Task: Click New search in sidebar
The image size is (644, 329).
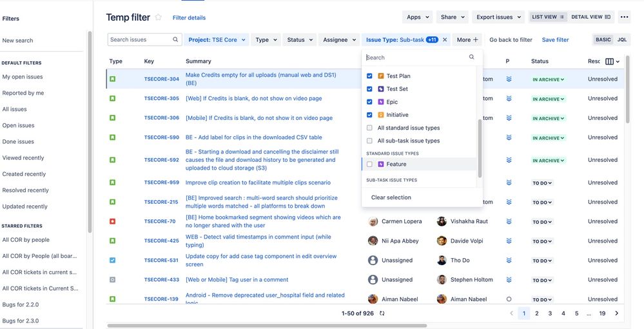Action: point(17,40)
